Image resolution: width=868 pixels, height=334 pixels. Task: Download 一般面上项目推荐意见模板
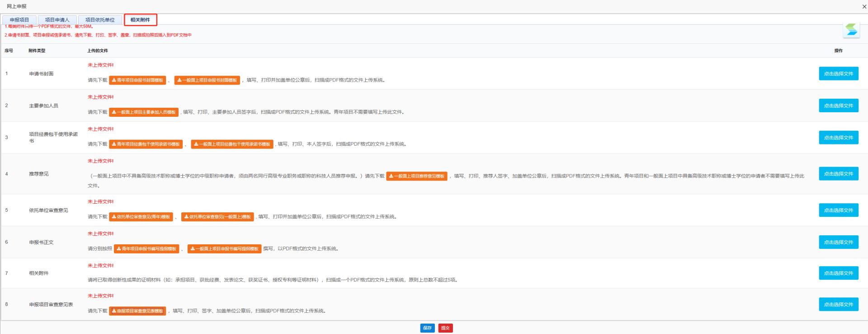(x=417, y=176)
